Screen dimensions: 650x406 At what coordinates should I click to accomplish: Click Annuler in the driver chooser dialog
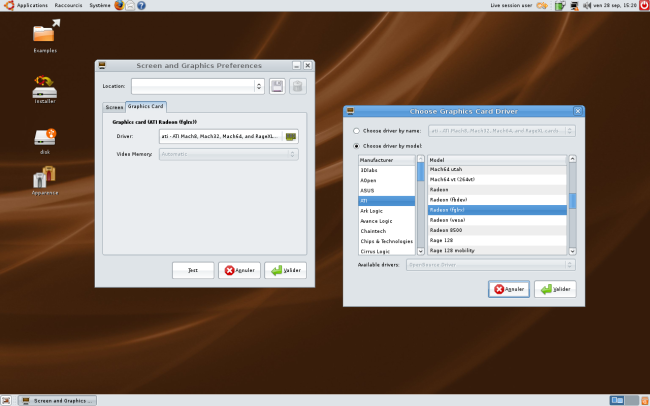509,289
